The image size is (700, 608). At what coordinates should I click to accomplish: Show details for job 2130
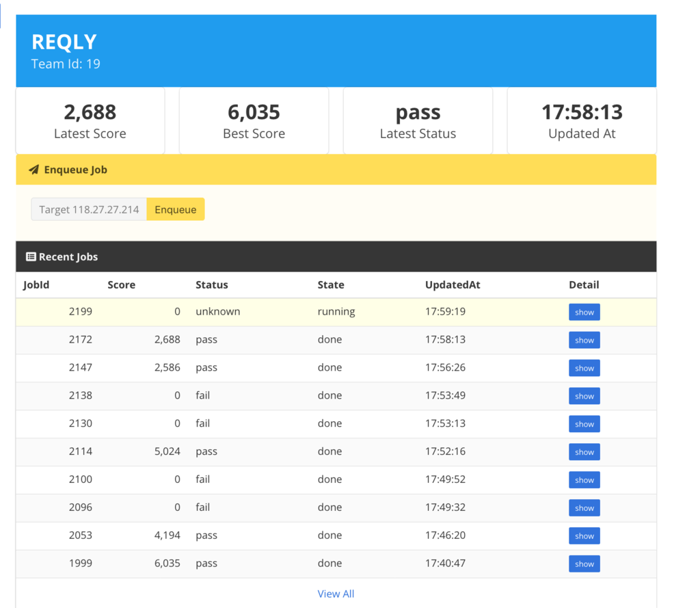(x=584, y=424)
